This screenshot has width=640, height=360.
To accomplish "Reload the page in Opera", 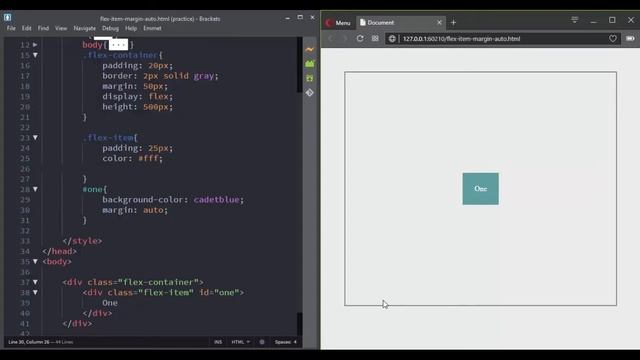I will (360, 38).
